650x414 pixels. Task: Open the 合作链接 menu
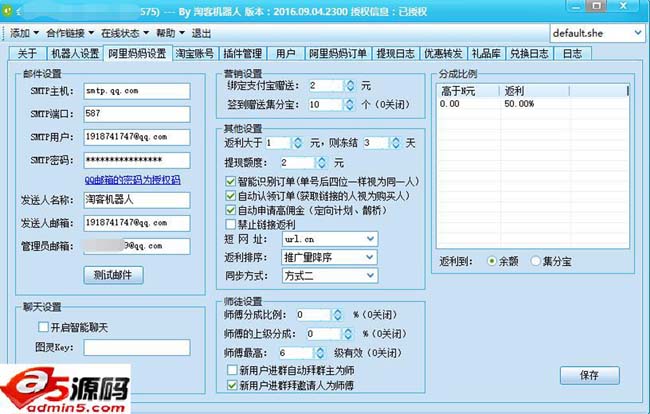tap(70, 33)
